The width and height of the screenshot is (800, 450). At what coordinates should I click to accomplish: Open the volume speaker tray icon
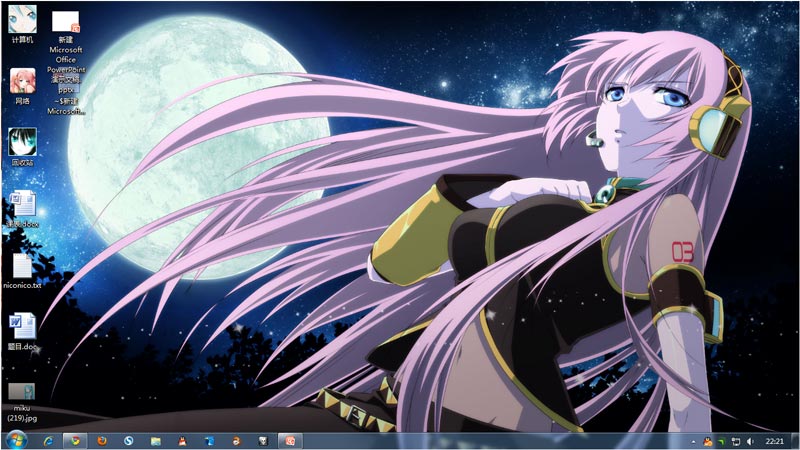click(750, 441)
